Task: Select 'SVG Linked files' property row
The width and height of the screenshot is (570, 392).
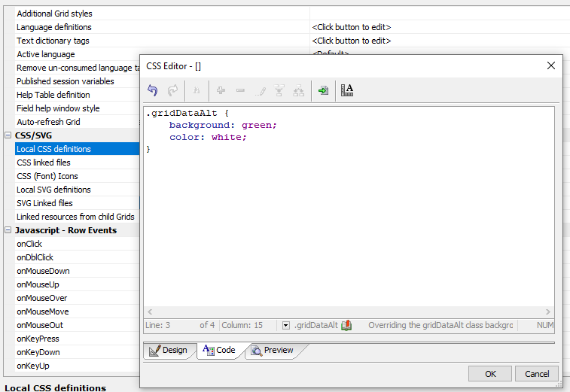Action: (77, 203)
